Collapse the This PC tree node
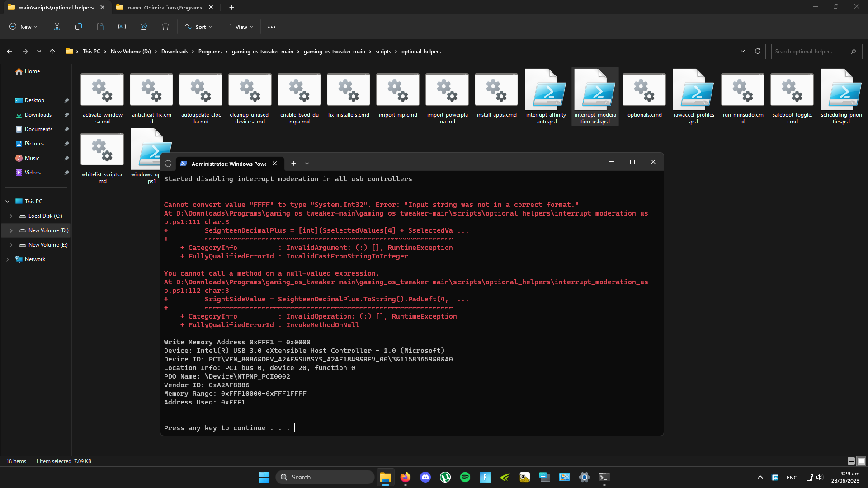Viewport: 868px width, 488px height. point(8,202)
